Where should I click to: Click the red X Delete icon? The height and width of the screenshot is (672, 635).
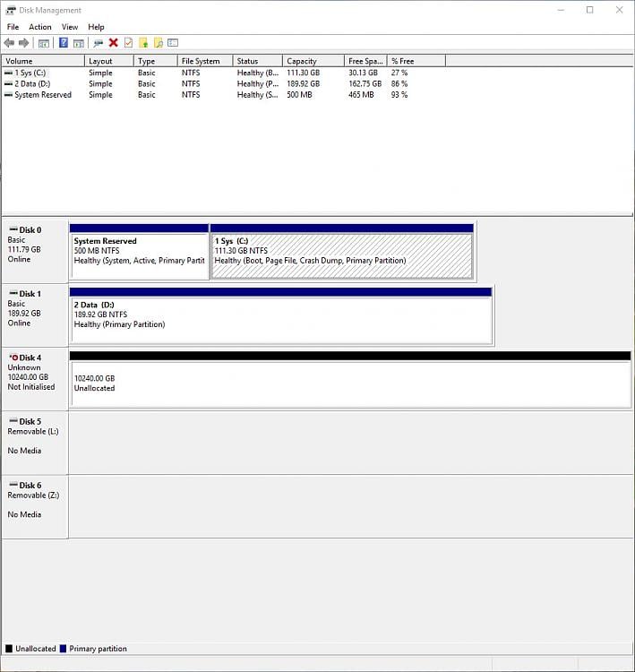(x=114, y=43)
